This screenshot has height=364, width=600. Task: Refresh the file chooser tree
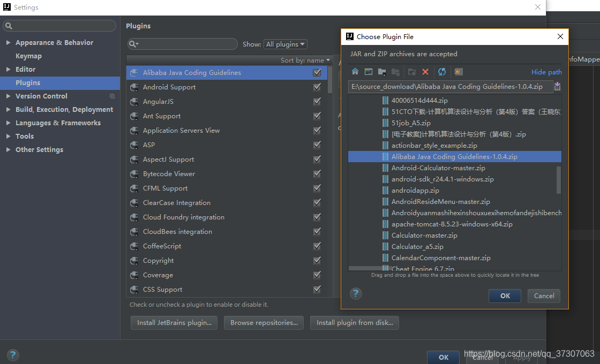pyautogui.click(x=442, y=72)
